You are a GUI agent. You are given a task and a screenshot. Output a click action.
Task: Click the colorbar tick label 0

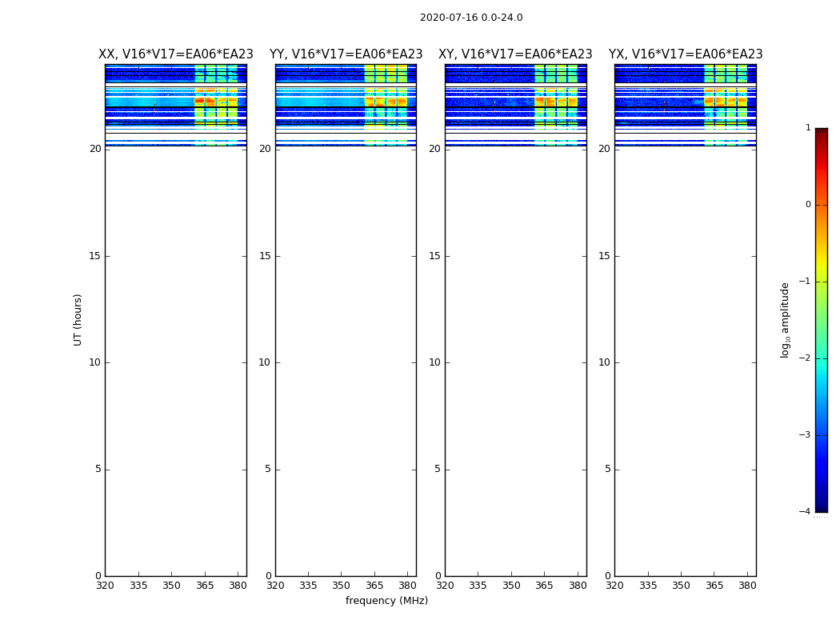pos(808,205)
